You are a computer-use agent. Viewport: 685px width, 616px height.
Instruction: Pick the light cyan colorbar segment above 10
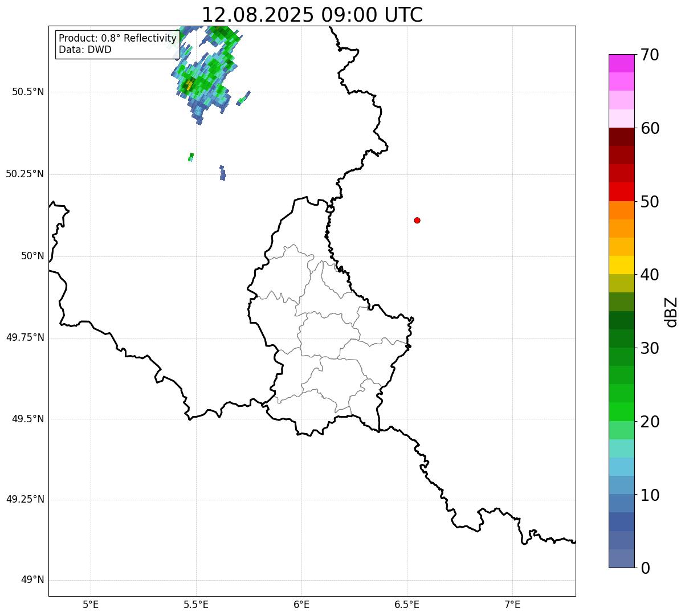(x=621, y=467)
